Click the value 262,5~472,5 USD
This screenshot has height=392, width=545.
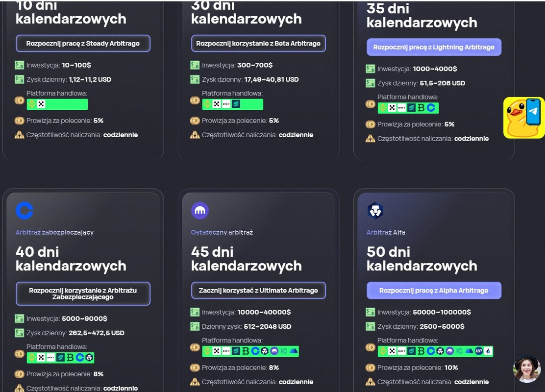(97, 333)
